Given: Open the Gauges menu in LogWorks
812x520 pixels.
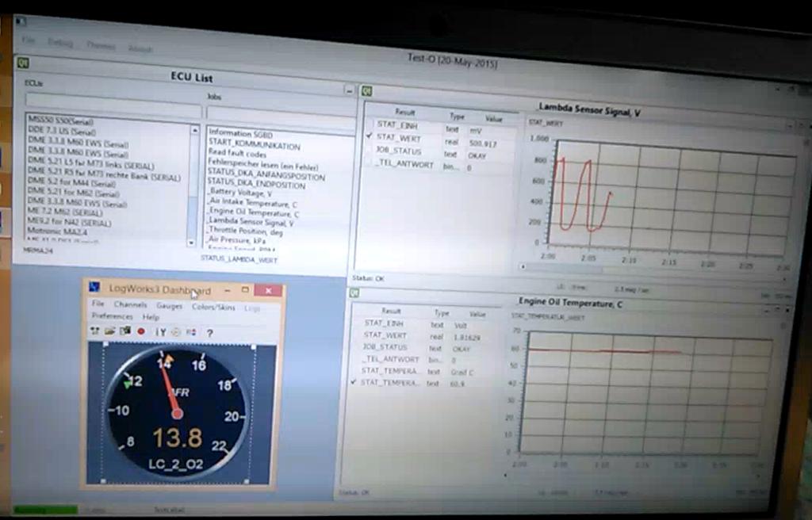Looking at the screenshot, I should click(169, 305).
